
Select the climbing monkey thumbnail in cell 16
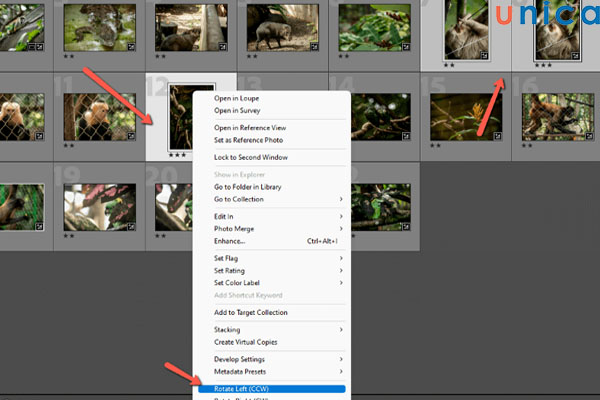[558, 117]
